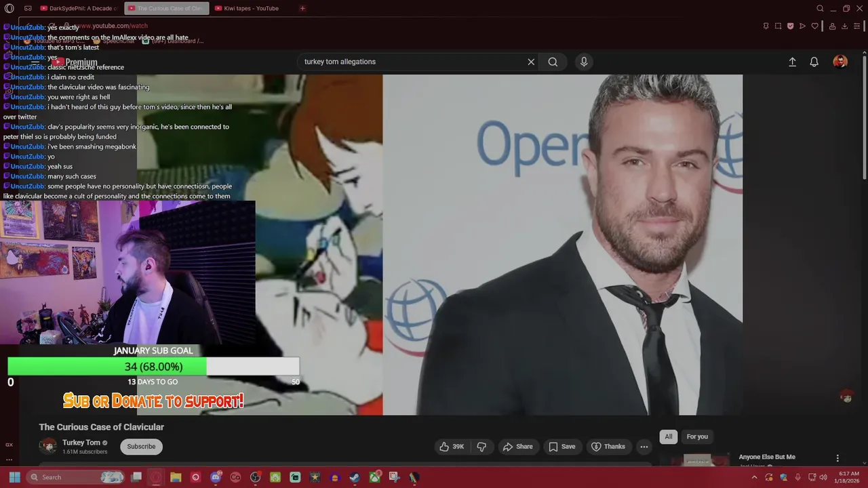Viewport: 868px width, 488px height.
Task: Open the OBS Studio taskbar icon
Action: [x=255, y=477]
